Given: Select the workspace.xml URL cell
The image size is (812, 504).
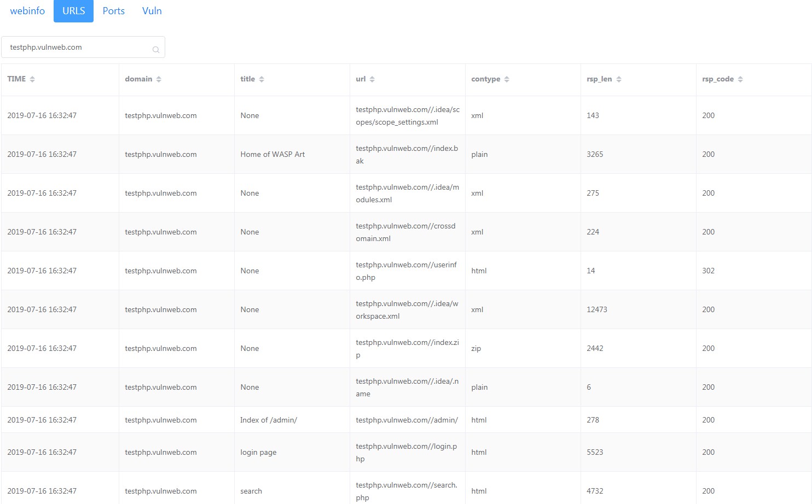Looking at the screenshot, I should point(408,309).
